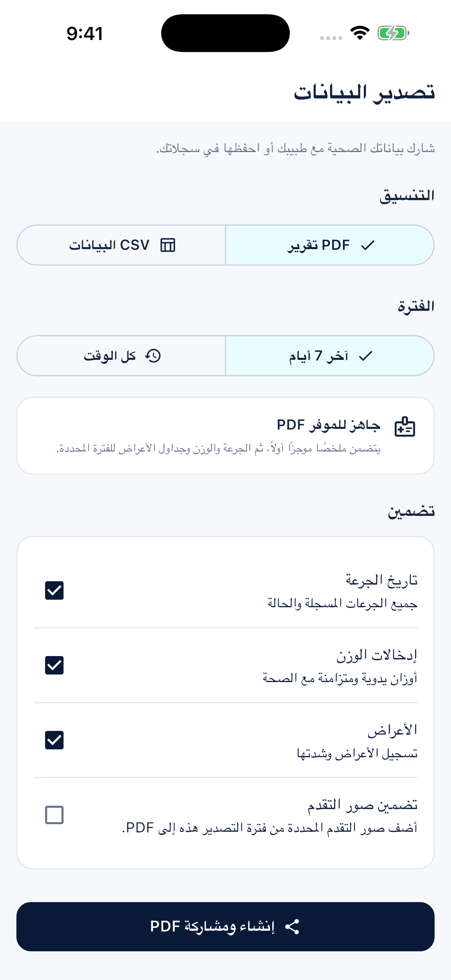Tap the Wi-Fi icon in status bar
This screenshot has height=980, width=451.
tap(360, 33)
